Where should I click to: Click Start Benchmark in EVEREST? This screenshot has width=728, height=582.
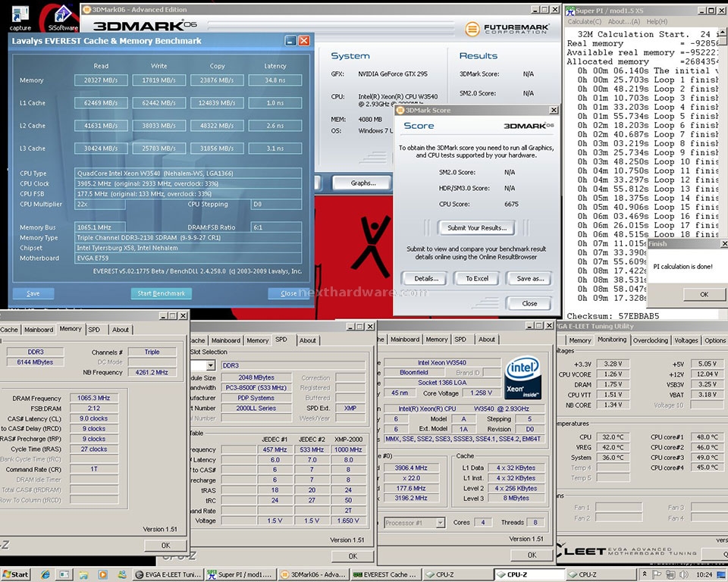coord(161,293)
